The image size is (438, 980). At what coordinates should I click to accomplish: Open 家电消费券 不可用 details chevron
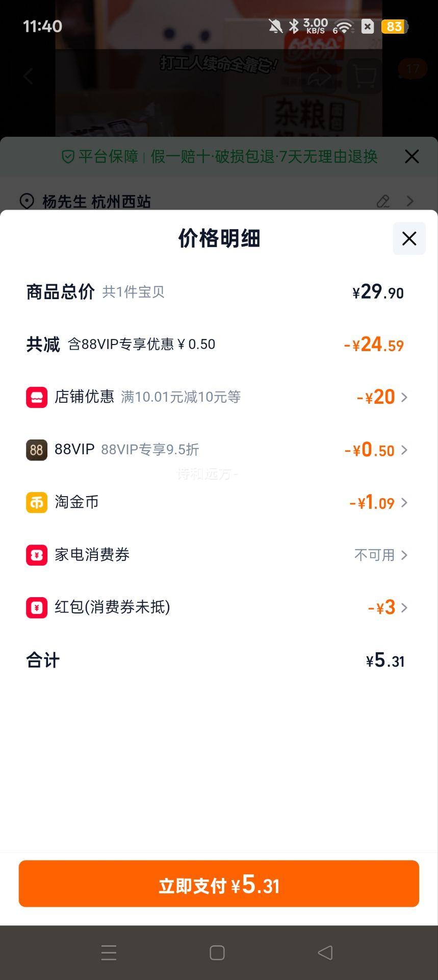(x=404, y=555)
